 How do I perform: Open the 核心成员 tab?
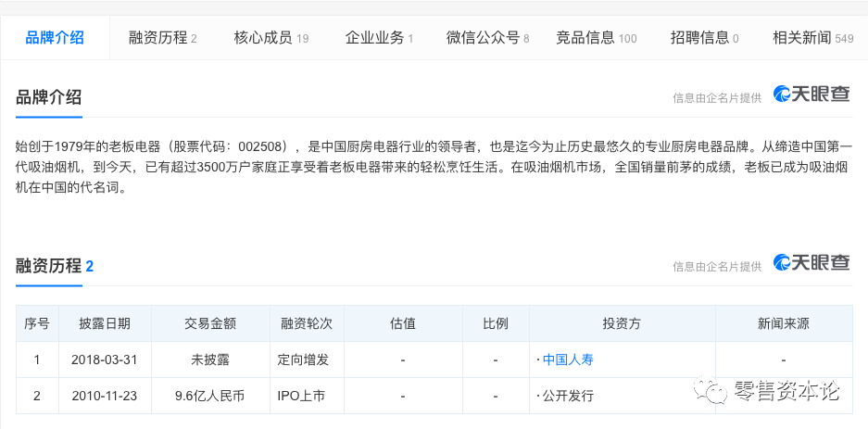(x=270, y=38)
